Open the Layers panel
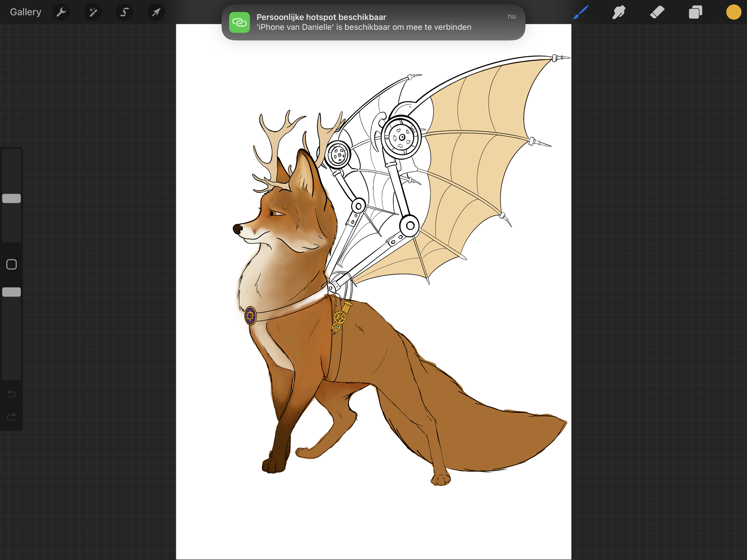 (x=695, y=12)
